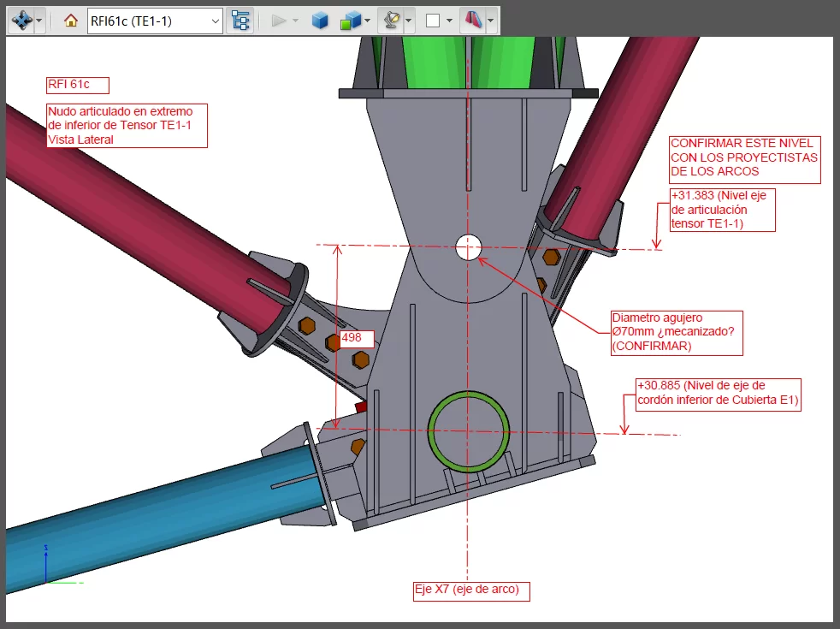Click the white background color swatch
840x629 pixels.
coord(433,21)
